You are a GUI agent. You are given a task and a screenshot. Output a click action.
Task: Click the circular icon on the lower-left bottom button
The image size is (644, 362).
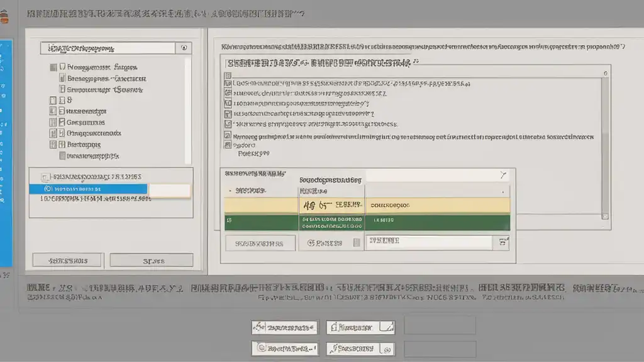tap(259, 348)
